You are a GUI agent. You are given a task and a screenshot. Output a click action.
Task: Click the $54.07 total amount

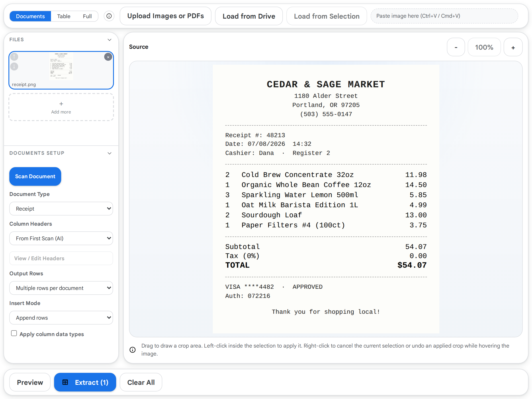412,265
